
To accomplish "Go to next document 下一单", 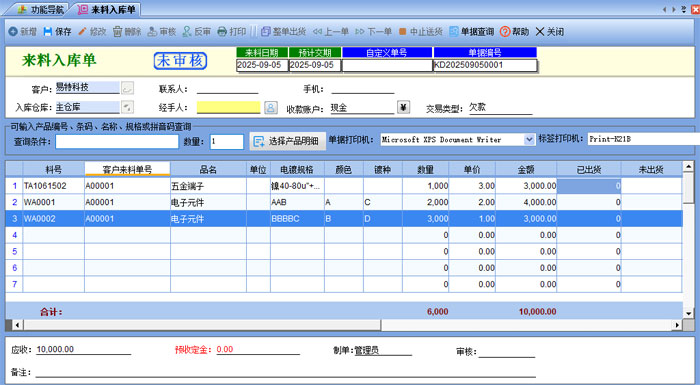I will 374,32.
